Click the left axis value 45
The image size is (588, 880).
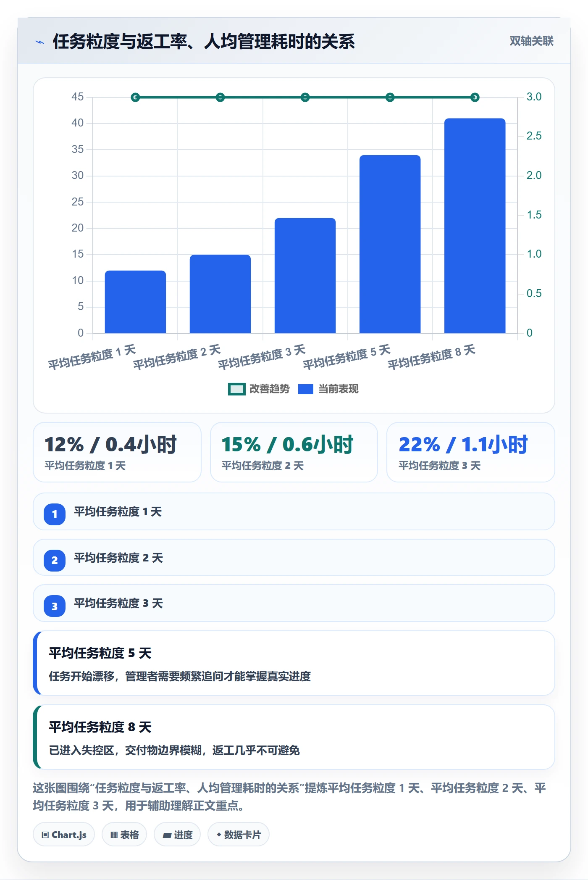[x=78, y=97]
